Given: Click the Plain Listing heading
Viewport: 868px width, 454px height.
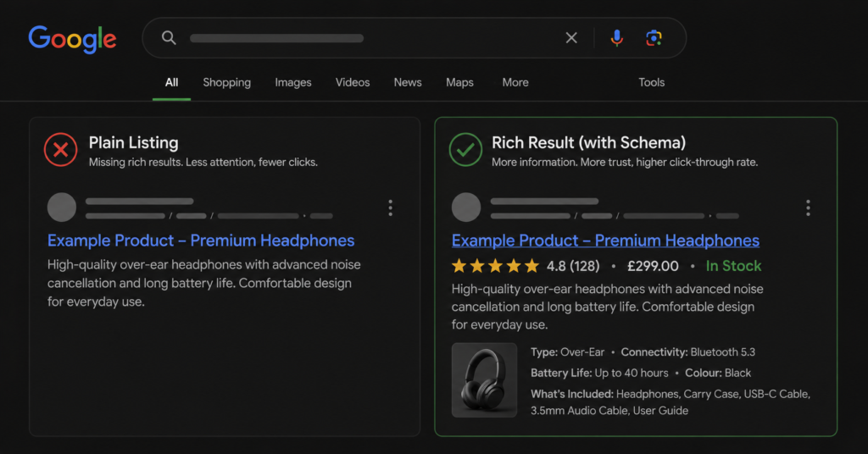Looking at the screenshot, I should (133, 142).
